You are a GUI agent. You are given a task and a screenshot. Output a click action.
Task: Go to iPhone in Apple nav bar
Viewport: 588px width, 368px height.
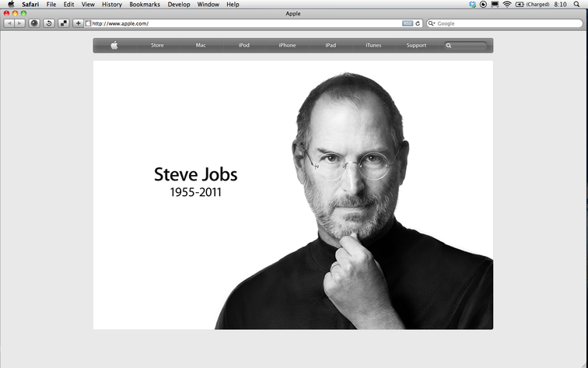pos(287,45)
